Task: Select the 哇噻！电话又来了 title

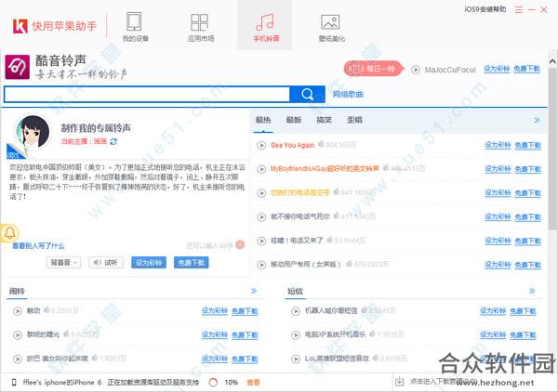Action: click(297, 241)
